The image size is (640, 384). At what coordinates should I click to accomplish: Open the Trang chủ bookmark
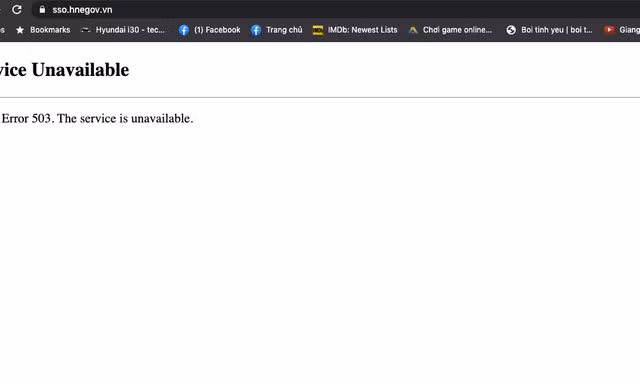pyautogui.click(x=276, y=30)
